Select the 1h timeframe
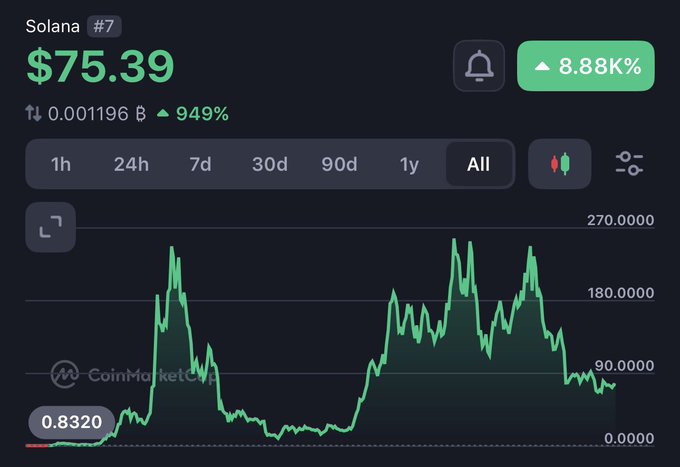This screenshot has height=467, width=680. click(x=61, y=164)
